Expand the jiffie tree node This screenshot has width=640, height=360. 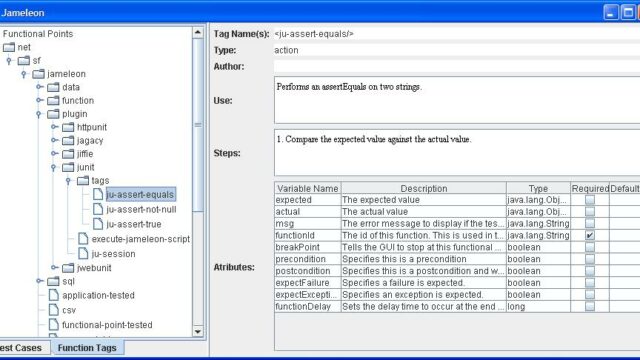(54, 153)
